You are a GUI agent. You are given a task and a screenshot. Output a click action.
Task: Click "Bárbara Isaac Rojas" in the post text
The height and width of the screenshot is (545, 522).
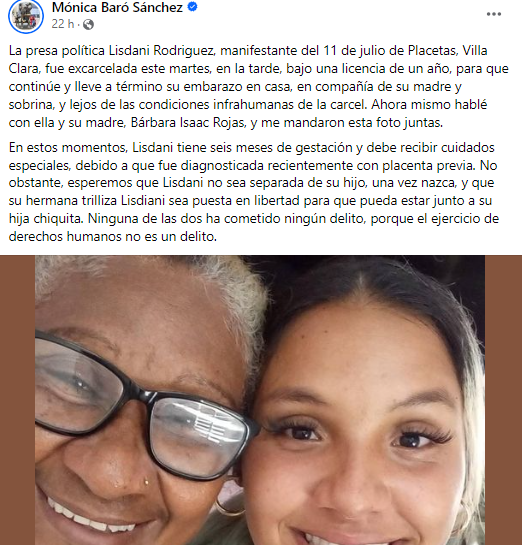pyautogui.click(x=188, y=123)
